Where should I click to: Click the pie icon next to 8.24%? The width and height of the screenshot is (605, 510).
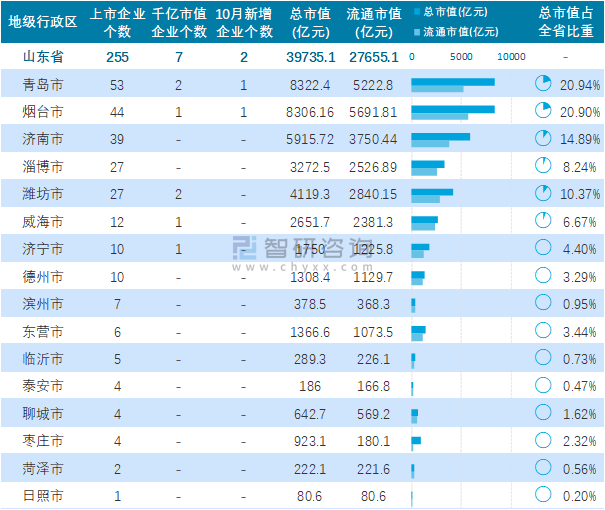pos(543,166)
